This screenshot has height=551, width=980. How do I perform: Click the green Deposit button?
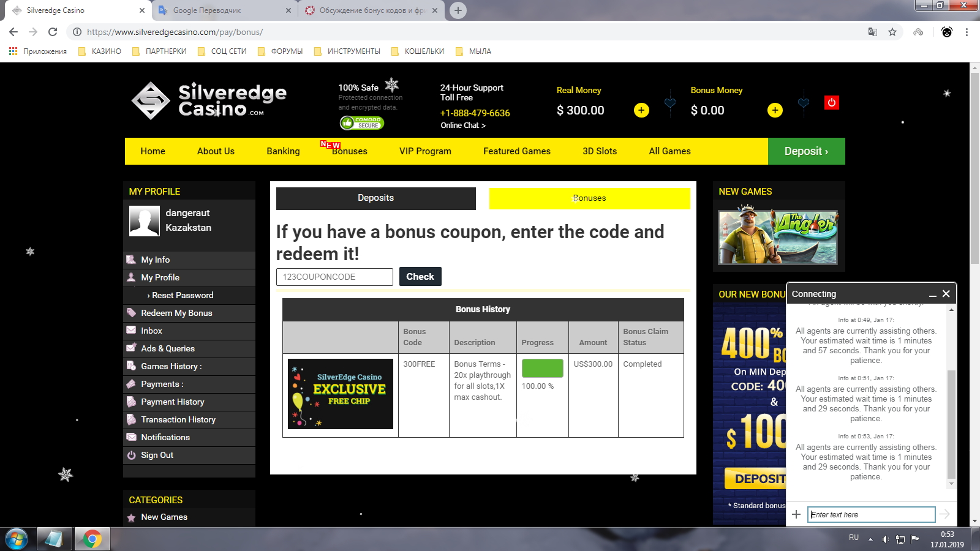807,151
